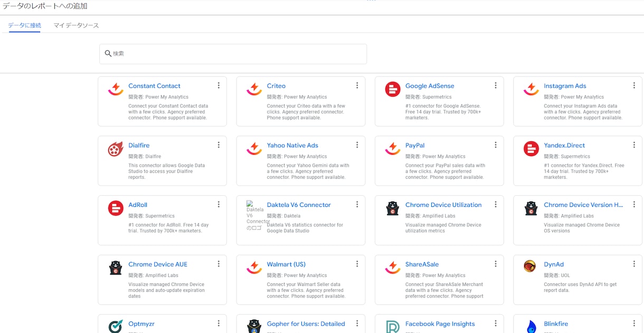Open the more options menu for Yandex.Direct
Image resolution: width=644 pixels, height=333 pixels.
[634, 145]
